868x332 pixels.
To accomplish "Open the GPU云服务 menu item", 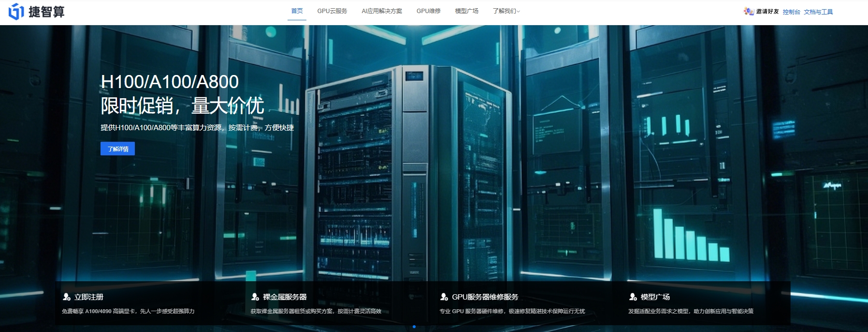I will tap(332, 11).
